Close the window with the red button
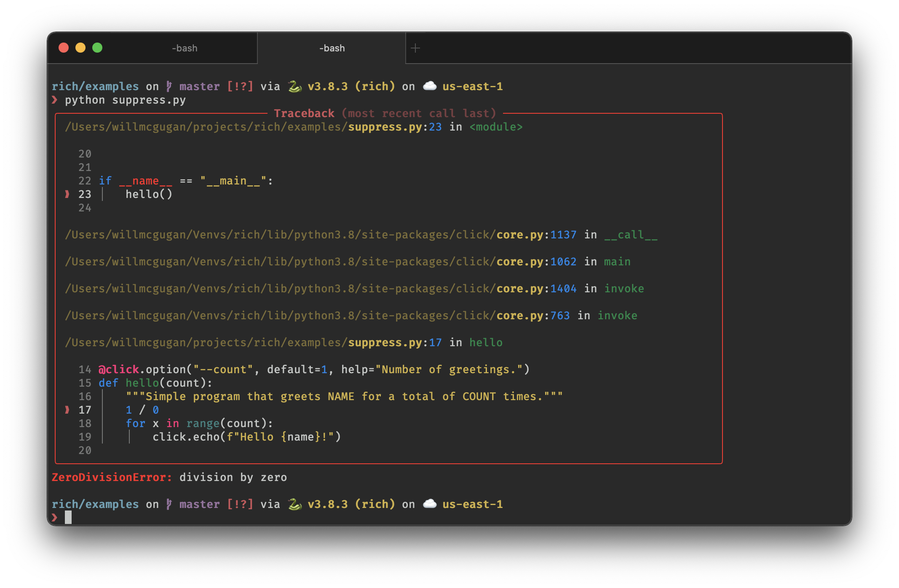The width and height of the screenshot is (899, 588). 64,48
